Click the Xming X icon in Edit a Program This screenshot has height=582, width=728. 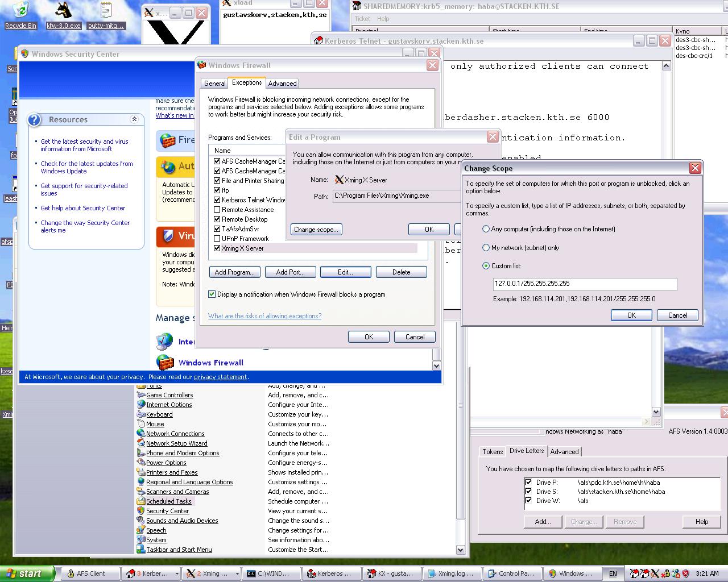(339, 180)
